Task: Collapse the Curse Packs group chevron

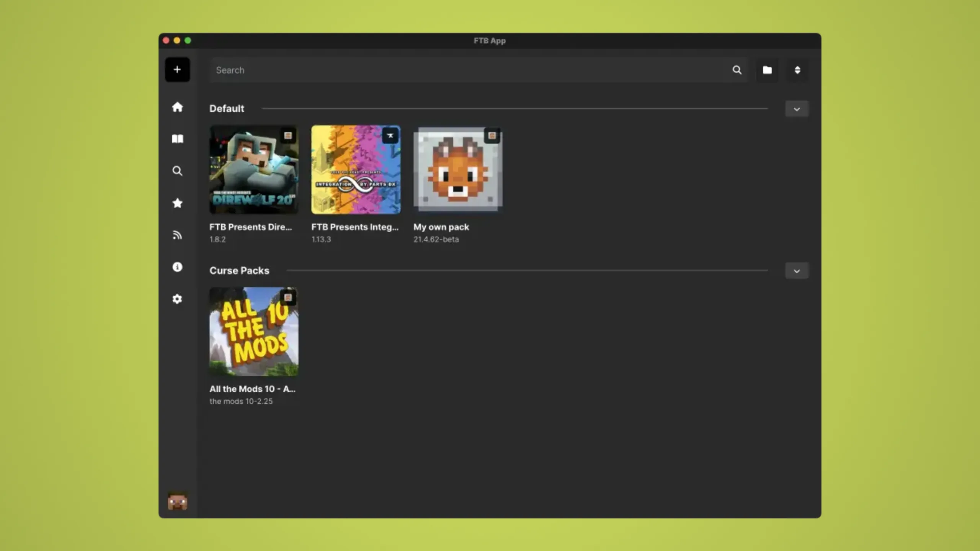Action: (x=797, y=271)
